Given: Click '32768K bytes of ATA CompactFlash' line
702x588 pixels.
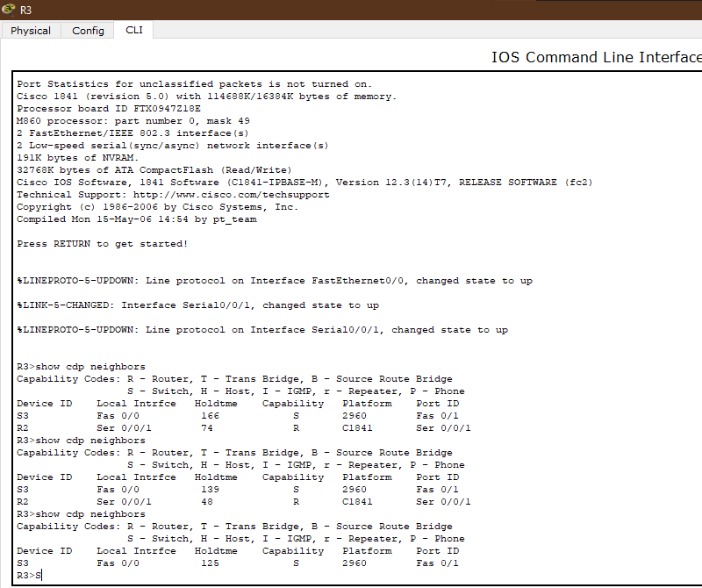Looking at the screenshot, I should [154, 170].
